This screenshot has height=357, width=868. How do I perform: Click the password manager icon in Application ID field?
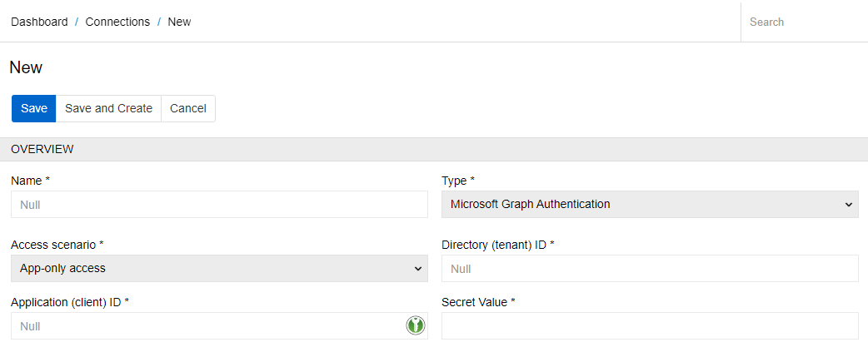416,325
